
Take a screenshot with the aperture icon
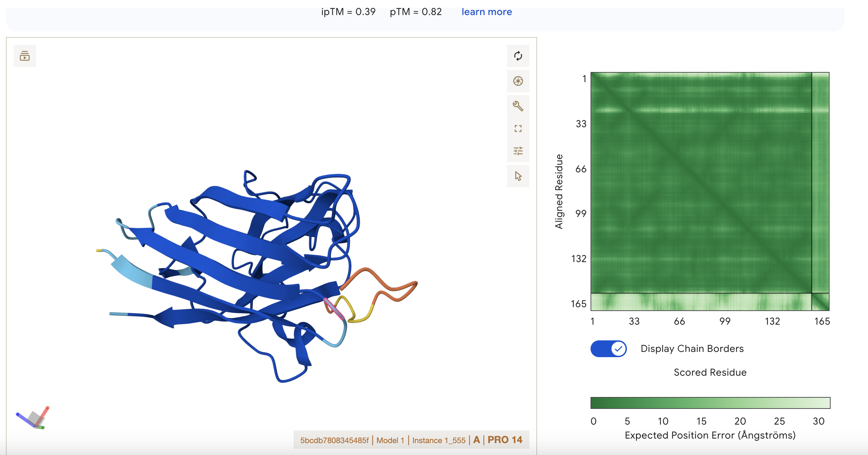tap(518, 81)
